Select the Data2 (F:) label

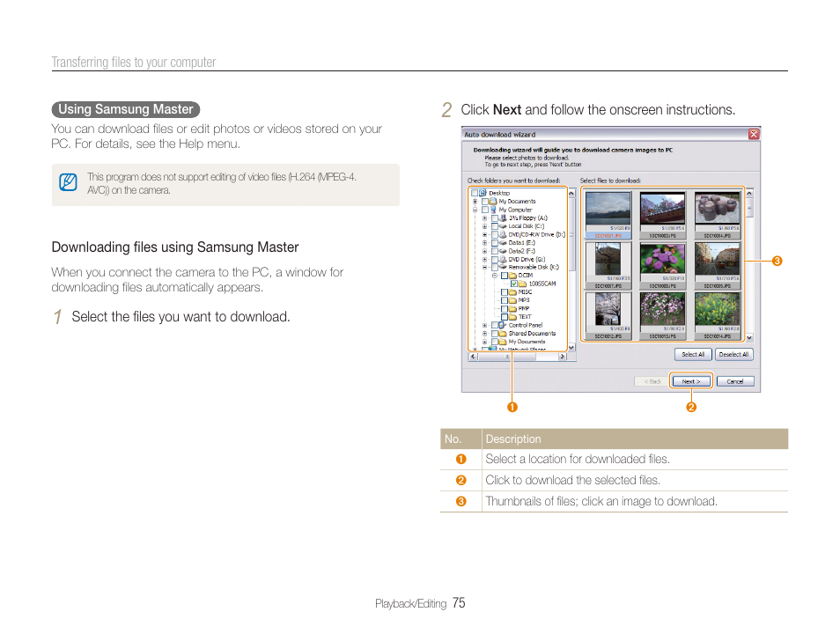[522, 251]
